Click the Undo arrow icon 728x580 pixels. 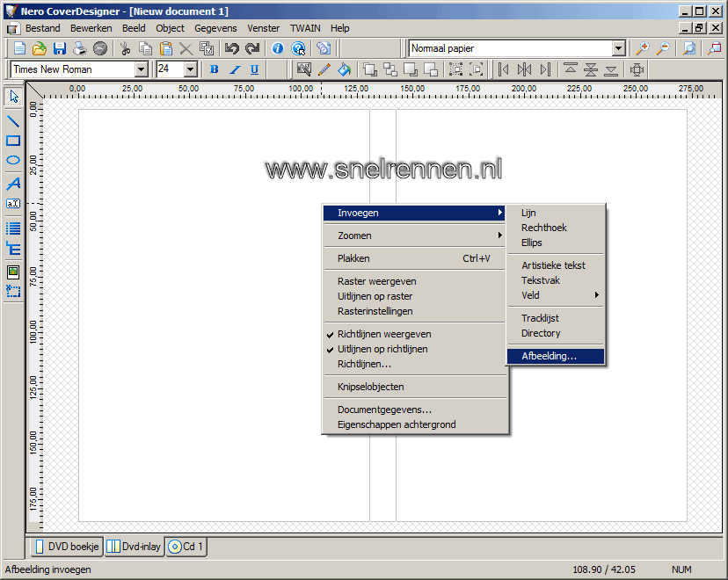232,48
